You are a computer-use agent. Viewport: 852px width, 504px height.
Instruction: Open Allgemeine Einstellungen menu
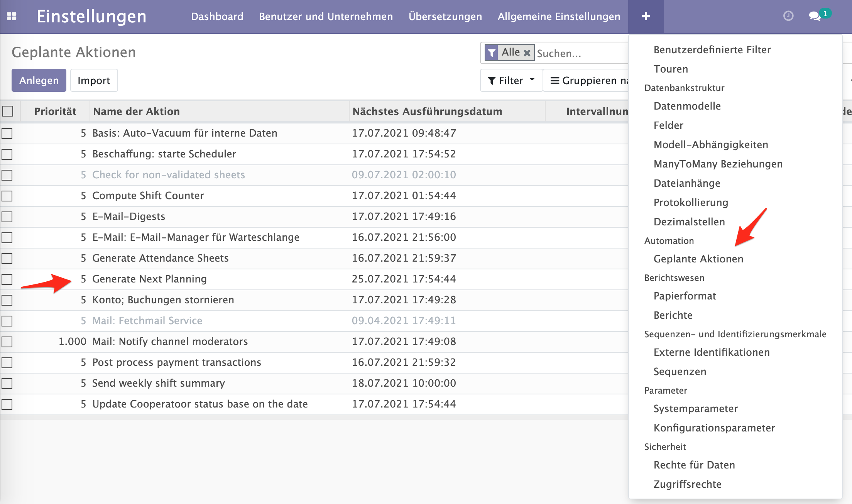(559, 17)
